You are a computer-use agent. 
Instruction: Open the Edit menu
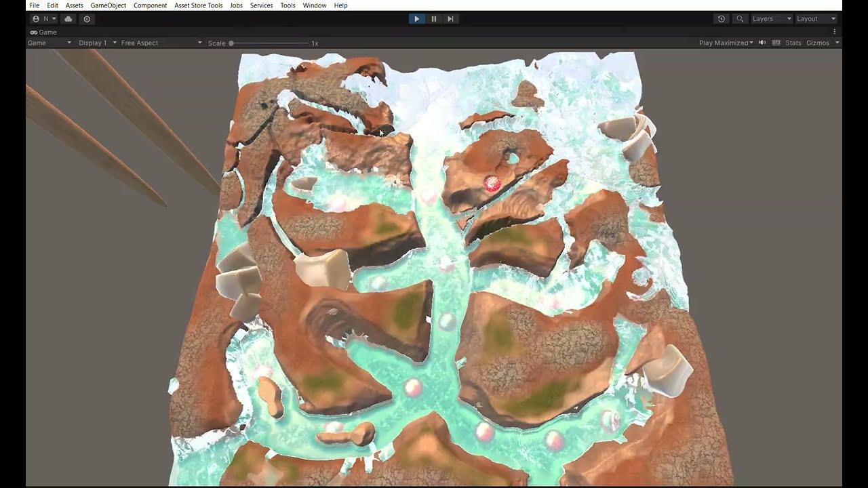52,5
